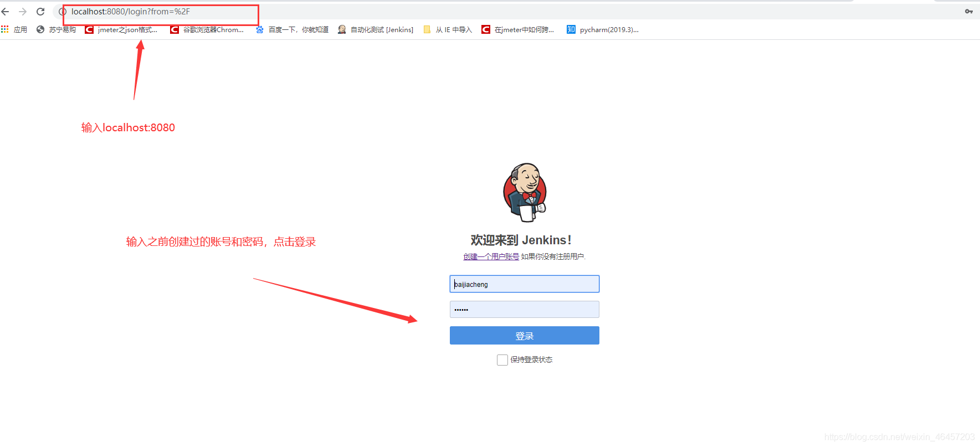Open the 苏宁易购 bookmark
This screenshot has height=447, width=980.
point(56,29)
